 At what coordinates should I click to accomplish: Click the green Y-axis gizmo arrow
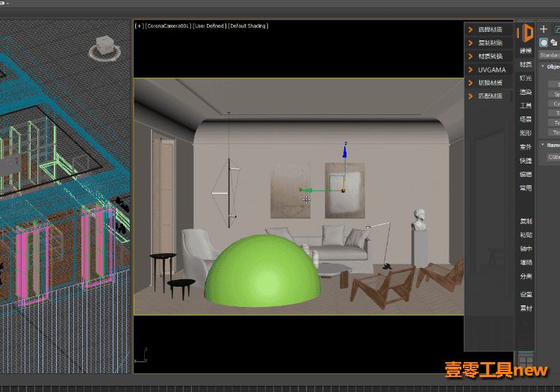pyautogui.click(x=305, y=190)
